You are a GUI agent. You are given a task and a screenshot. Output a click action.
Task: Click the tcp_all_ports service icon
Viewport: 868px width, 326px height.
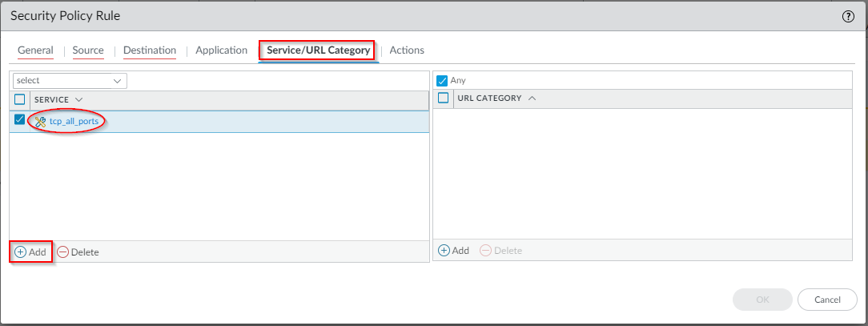tap(41, 121)
